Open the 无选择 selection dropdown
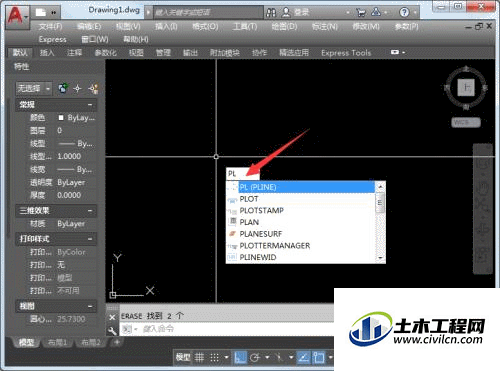This screenshot has width=500, height=371. tap(34, 88)
